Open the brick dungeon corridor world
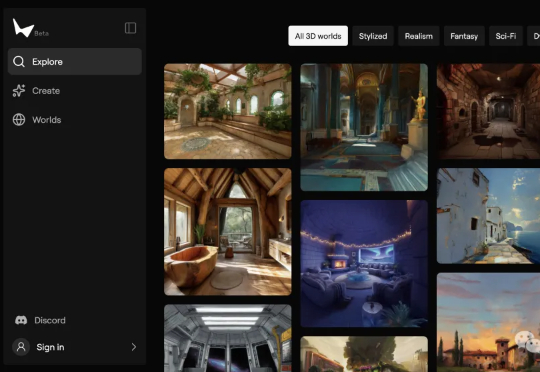The width and height of the screenshot is (540, 372). (x=488, y=111)
